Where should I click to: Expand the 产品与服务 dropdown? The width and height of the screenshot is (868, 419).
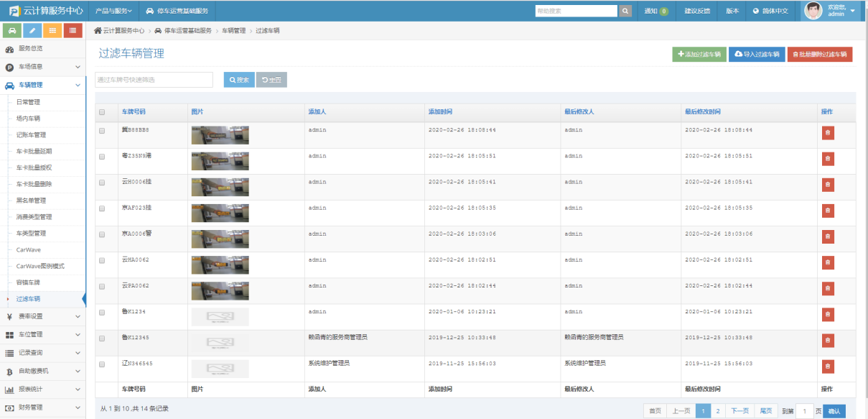pyautogui.click(x=114, y=11)
